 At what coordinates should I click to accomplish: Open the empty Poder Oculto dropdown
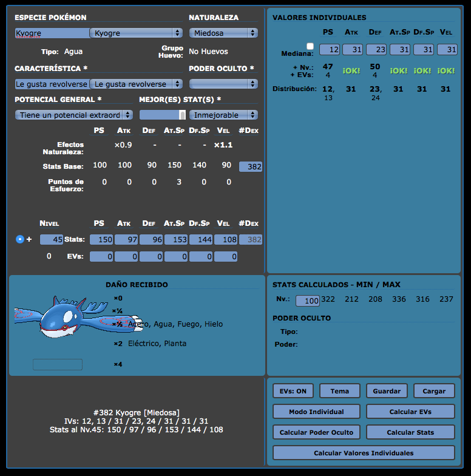click(x=223, y=84)
